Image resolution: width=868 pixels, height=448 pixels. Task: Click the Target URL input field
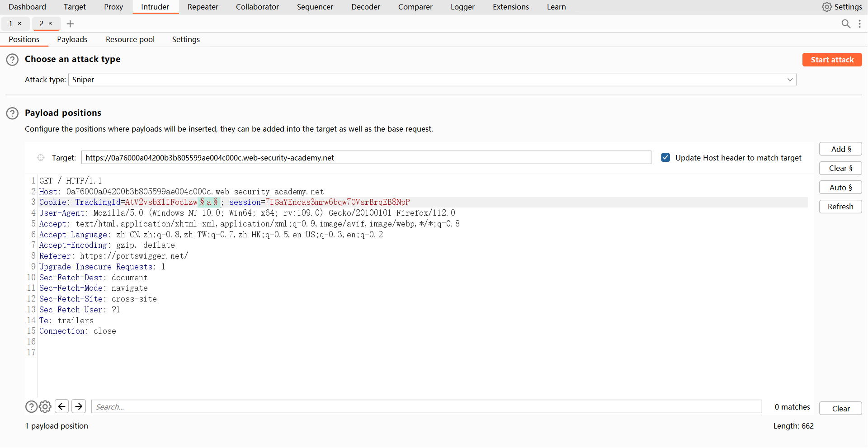click(366, 158)
